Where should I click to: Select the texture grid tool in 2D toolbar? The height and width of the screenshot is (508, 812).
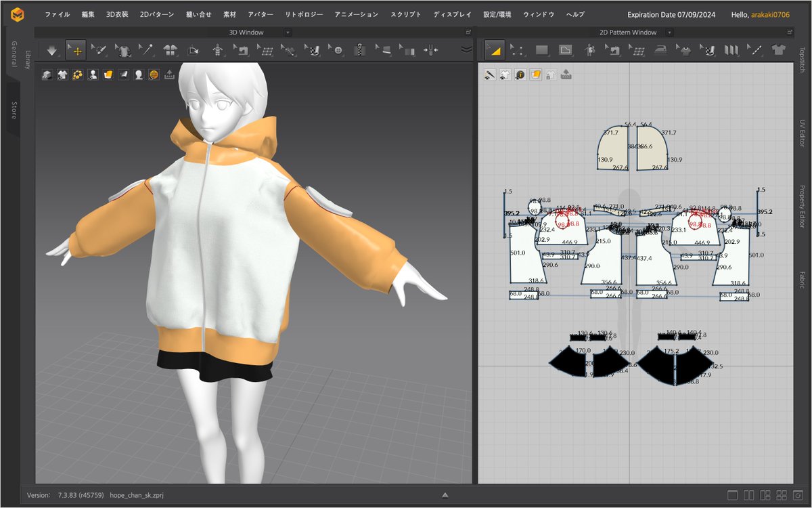point(637,49)
